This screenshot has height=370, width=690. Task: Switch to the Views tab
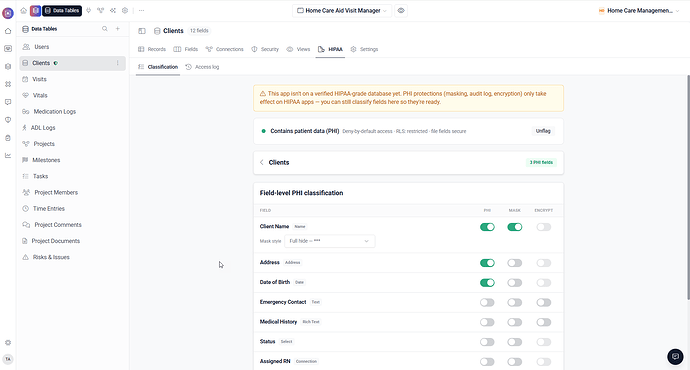[x=298, y=49]
